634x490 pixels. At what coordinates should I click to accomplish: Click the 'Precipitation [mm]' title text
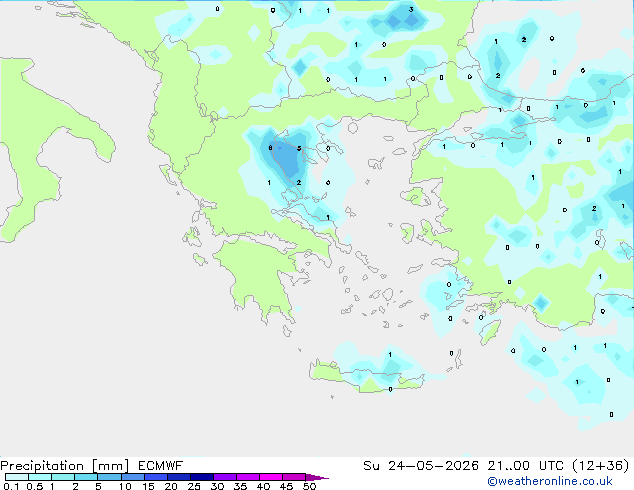(65, 466)
